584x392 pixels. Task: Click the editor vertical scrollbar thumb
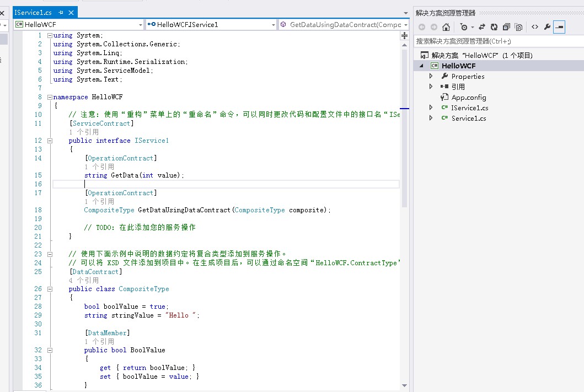coord(404,128)
